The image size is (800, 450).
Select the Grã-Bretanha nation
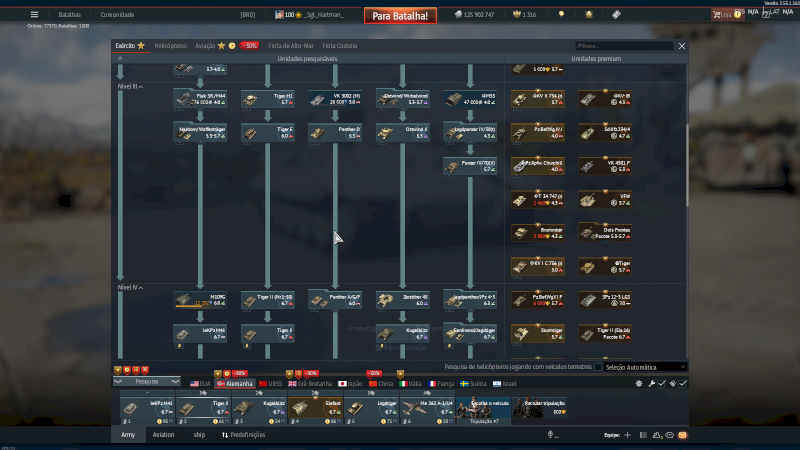tap(310, 384)
